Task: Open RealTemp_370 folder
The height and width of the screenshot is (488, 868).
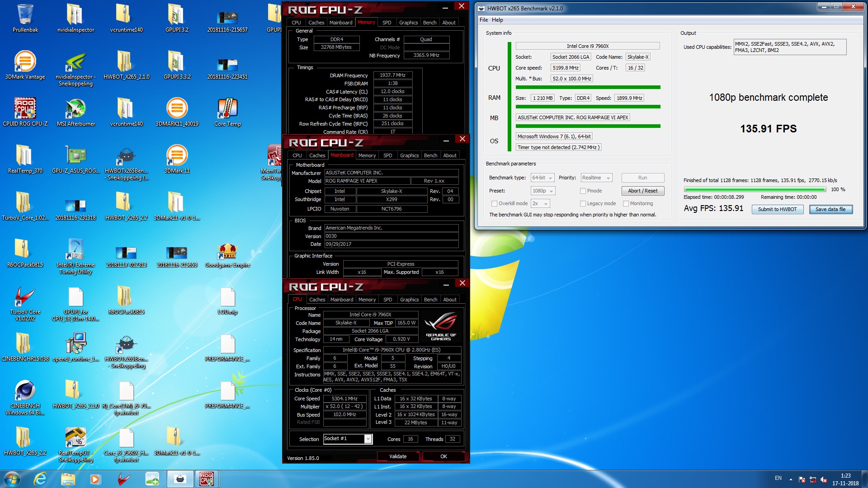Action: (x=25, y=159)
